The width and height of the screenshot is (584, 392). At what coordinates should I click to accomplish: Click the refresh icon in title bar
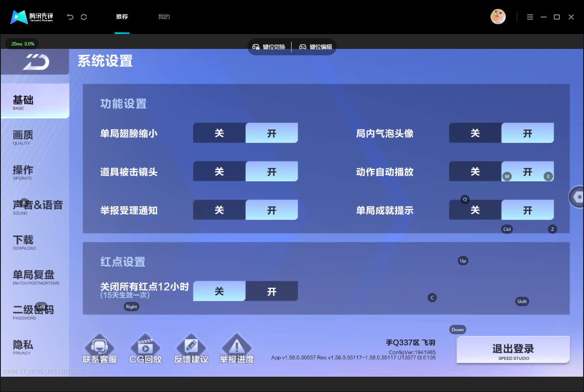[84, 17]
